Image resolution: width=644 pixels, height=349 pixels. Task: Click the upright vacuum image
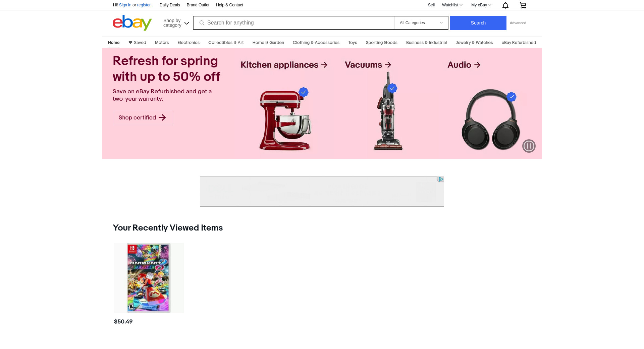(x=388, y=111)
